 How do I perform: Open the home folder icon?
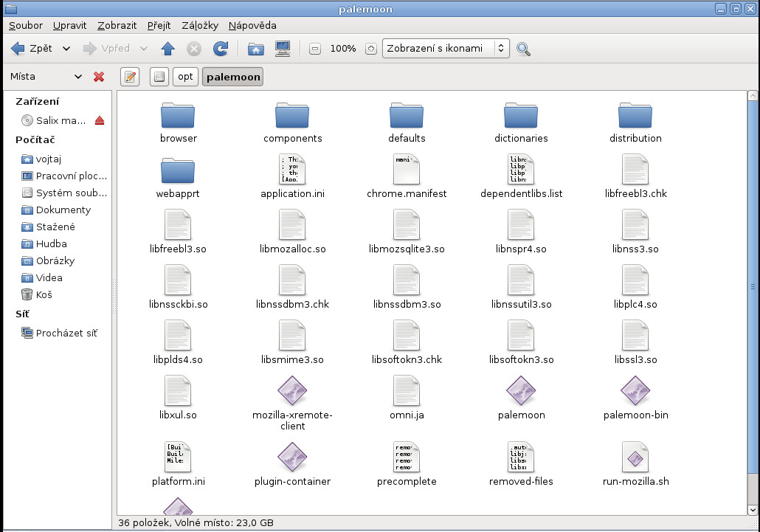255,49
